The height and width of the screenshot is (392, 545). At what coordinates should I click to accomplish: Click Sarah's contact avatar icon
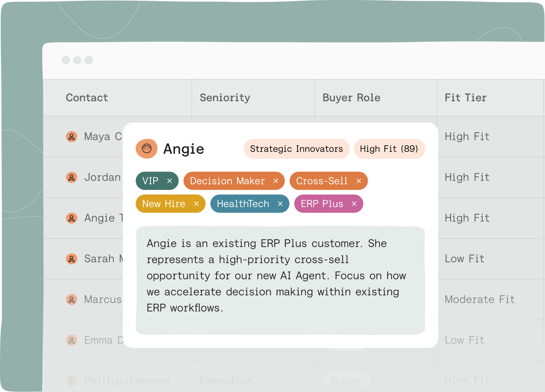pyautogui.click(x=71, y=259)
